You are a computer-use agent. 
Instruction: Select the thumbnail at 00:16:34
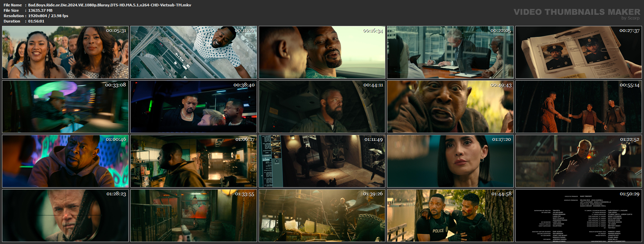(322, 52)
